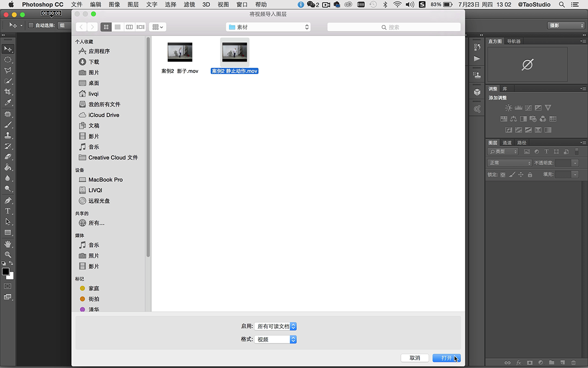Switch to the 通道 panel tab
The image size is (588, 368).
507,143
